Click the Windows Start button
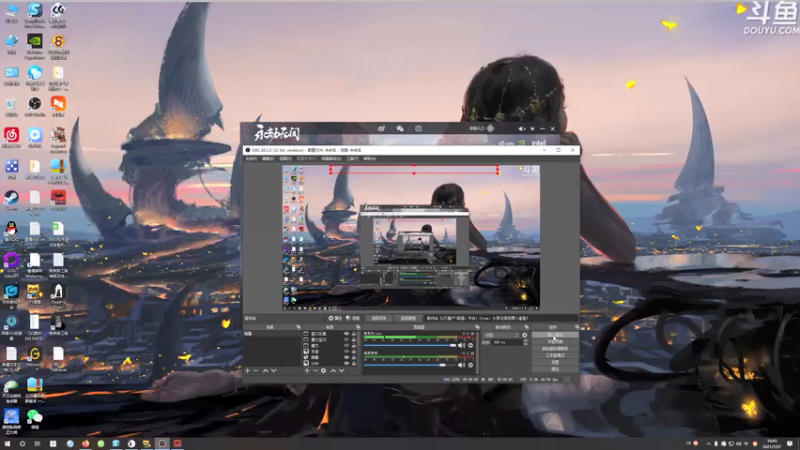Viewport: 800px width, 450px height. (x=7, y=443)
